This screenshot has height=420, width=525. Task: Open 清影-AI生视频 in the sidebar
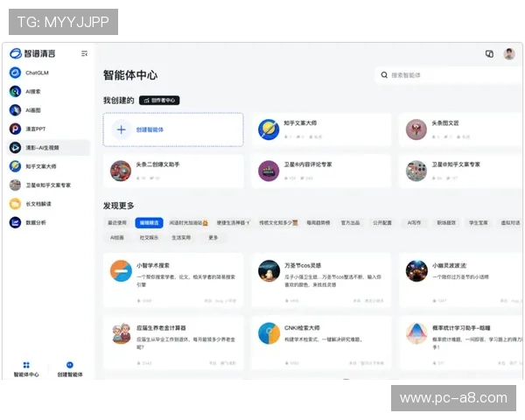click(48, 148)
